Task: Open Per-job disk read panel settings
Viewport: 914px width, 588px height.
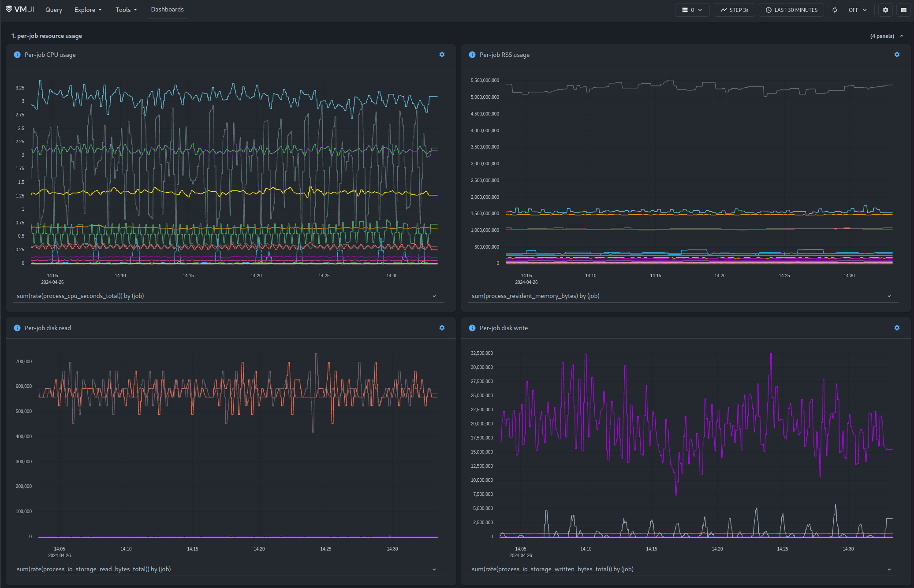Action: point(442,328)
